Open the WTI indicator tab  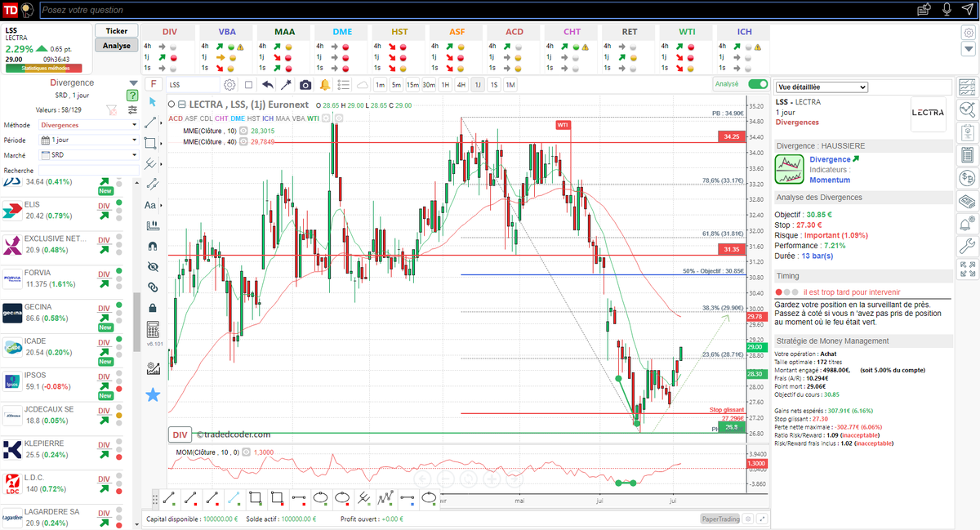(687, 31)
